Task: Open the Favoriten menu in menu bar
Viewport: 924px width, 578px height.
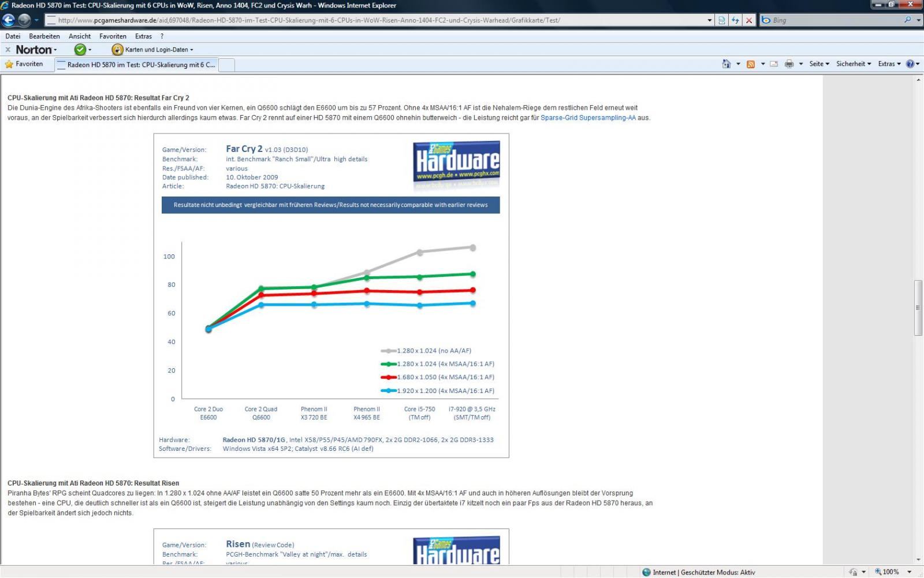Action: 113,36
